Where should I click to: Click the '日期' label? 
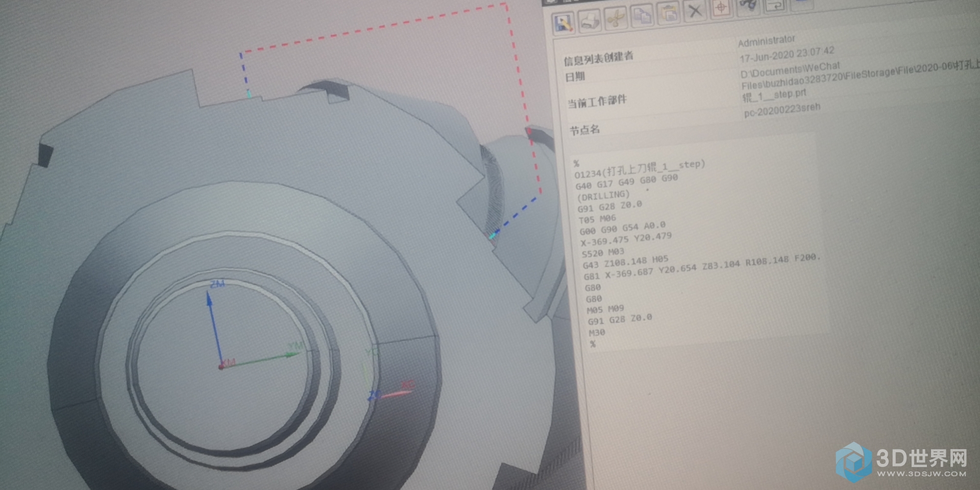pyautogui.click(x=575, y=77)
